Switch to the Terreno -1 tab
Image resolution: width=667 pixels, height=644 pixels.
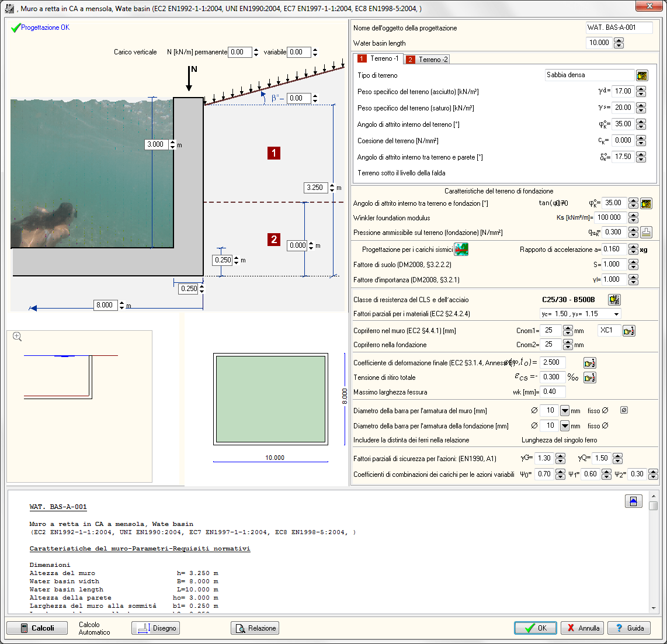click(378, 59)
